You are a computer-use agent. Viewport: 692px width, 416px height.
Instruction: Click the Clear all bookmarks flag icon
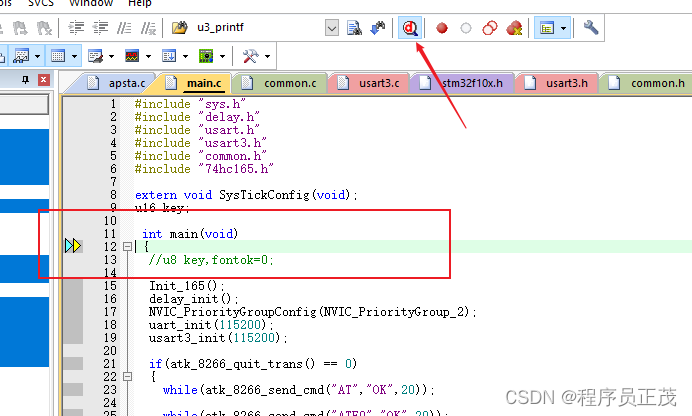tap(44, 28)
